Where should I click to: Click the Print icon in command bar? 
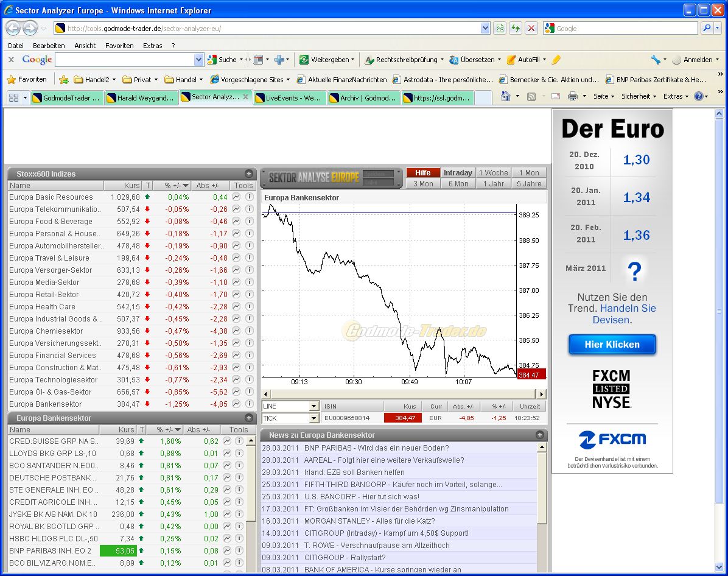click(572, 96)
